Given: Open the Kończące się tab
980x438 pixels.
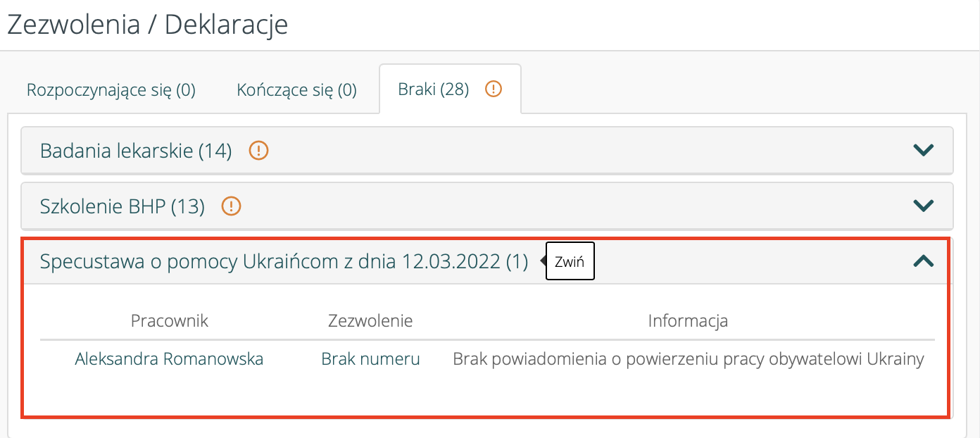Looking at the screenshot, I should (x=296, y=90).
